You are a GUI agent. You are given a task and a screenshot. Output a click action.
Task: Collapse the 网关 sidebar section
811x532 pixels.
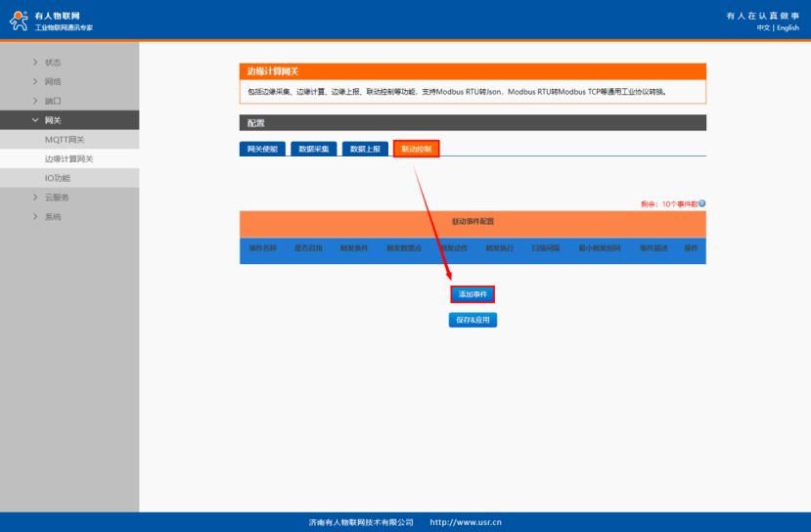pyautogui.click(x=53, y=120)
